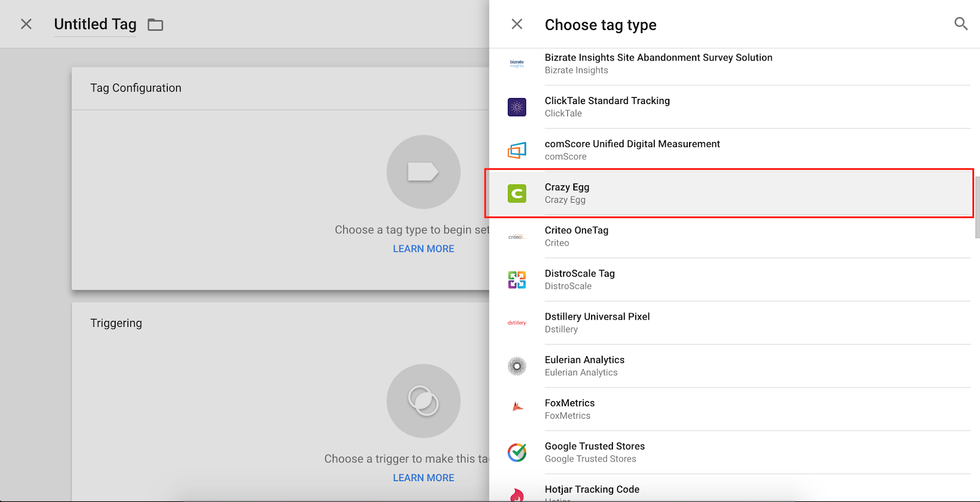This screenshot has height=502, width=980.
Task: Close the Untitled Tag editor
Action: [26, 24]
